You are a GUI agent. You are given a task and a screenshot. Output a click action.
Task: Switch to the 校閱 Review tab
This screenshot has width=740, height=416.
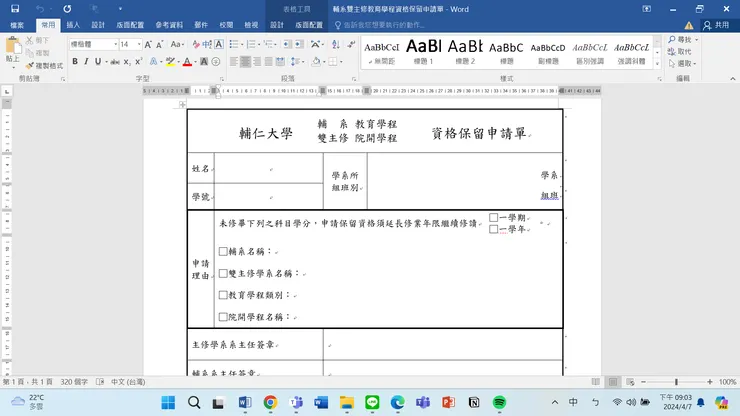226,25
